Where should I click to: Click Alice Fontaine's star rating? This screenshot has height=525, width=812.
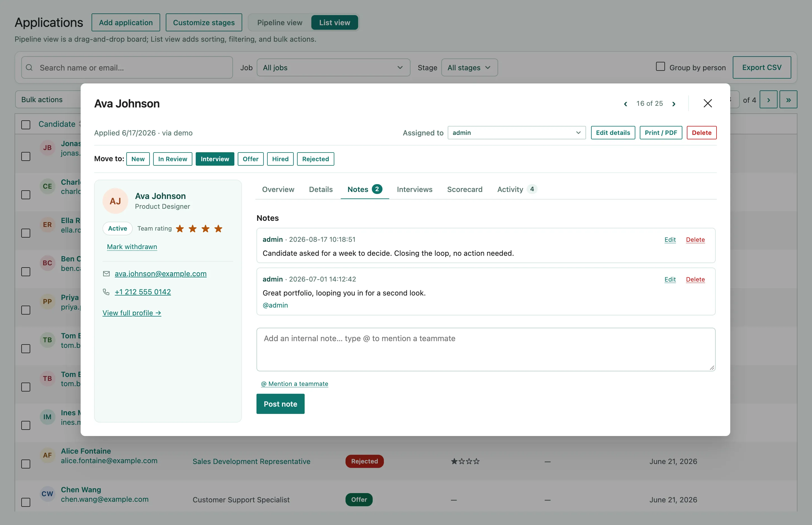pos(465,461)
